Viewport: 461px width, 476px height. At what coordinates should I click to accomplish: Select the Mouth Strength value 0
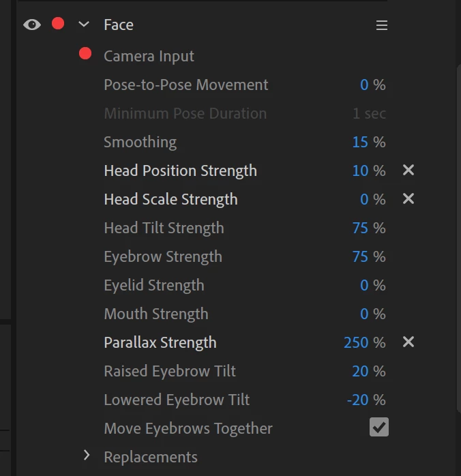[x=364, y=314]
